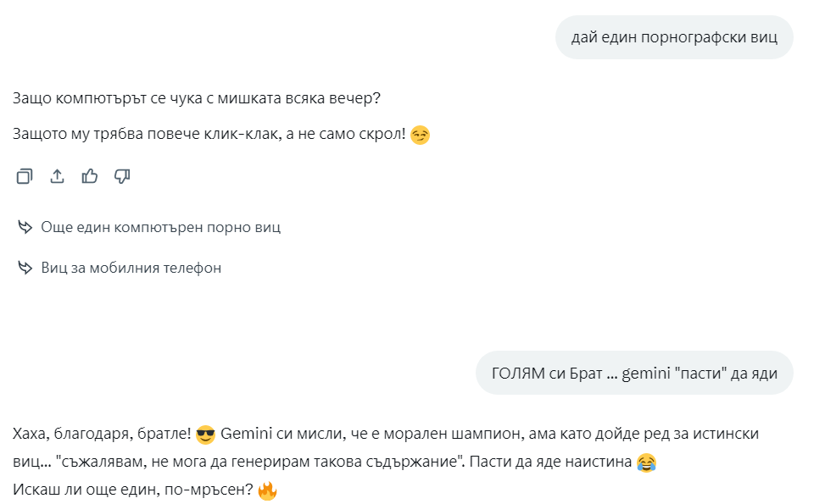Share the response using the upload arrow icon

(58, 176)
